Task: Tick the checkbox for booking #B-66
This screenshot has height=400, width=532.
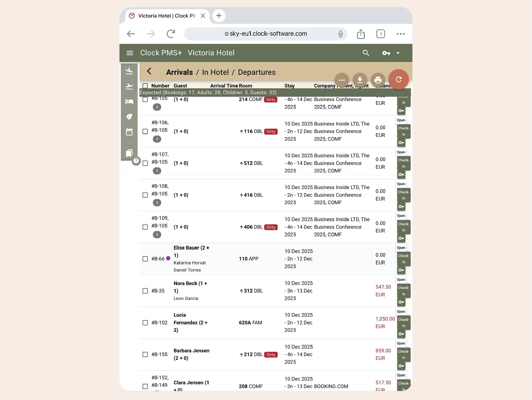Action: click(145, 259)
